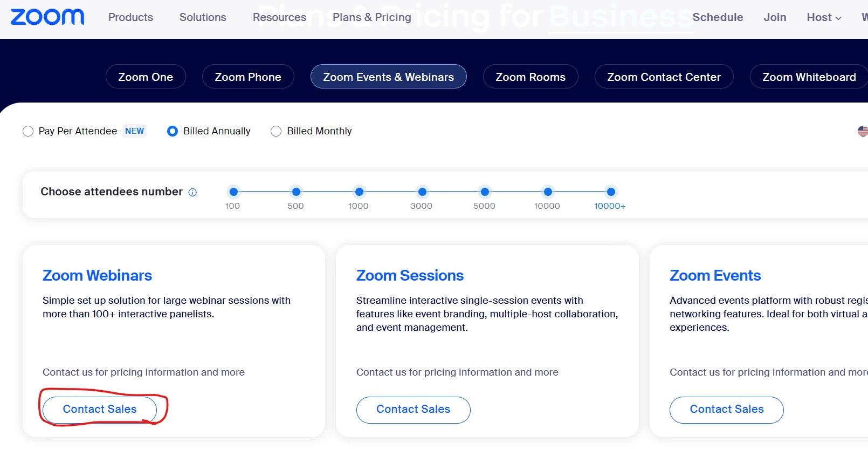Set attendees slider to 10000+
Screen dimensions: 868x449
tap(611, 192)
